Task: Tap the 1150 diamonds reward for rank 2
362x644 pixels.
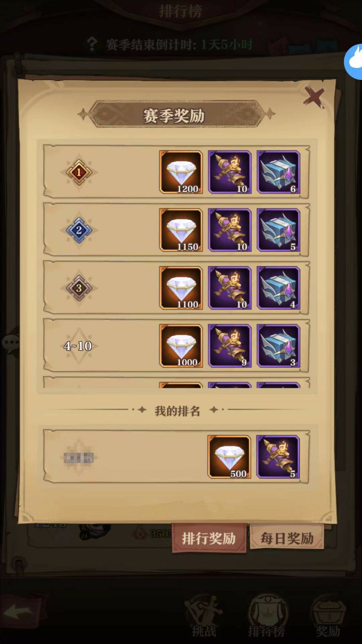Action: coord(181,230)
